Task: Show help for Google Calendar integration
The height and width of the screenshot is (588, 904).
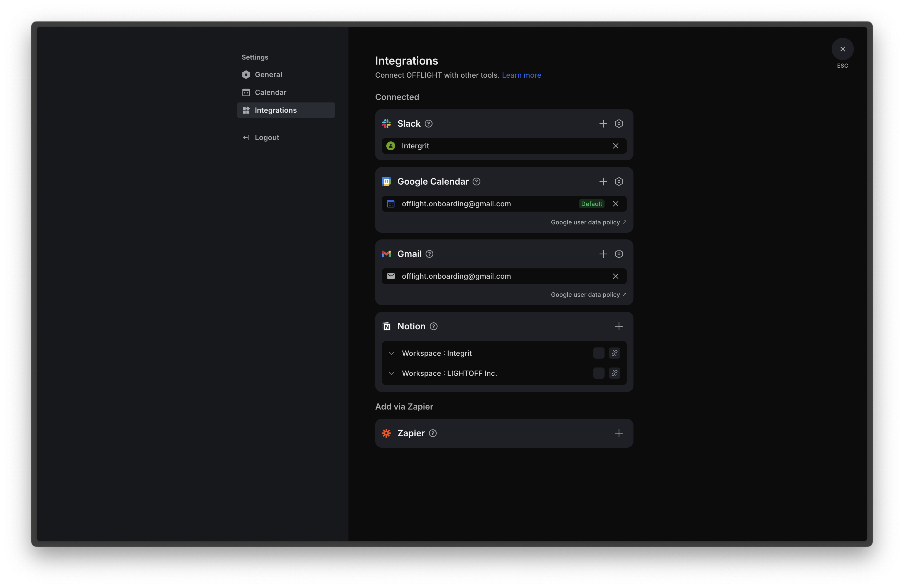Action: pos(476,182)
